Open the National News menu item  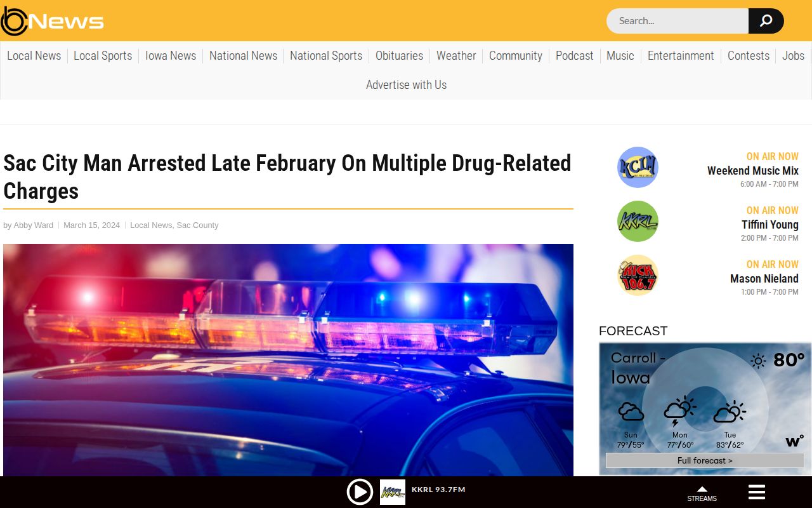[243, 56]
